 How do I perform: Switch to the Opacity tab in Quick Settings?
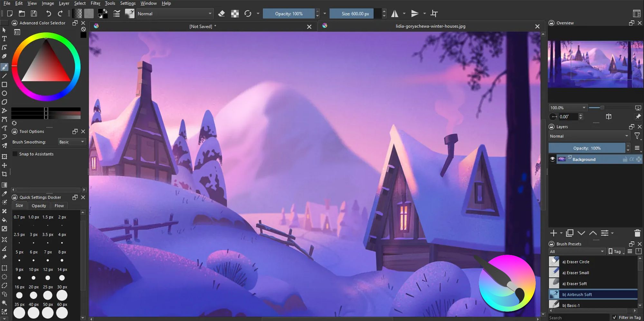[x=39, y=206]
